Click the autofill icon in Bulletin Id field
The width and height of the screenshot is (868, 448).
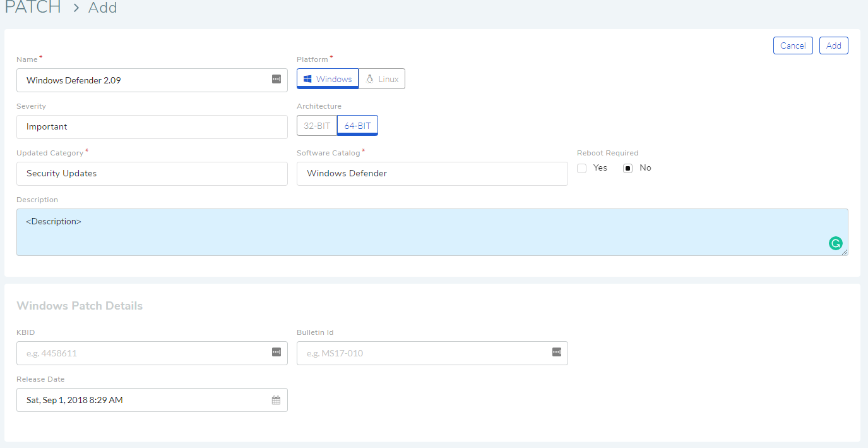556,352
